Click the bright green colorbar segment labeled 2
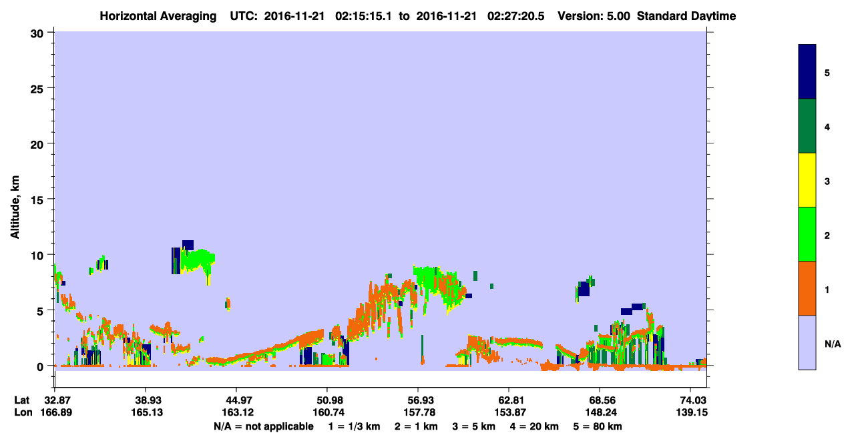868x445 pixels. [x=807, y=234]
